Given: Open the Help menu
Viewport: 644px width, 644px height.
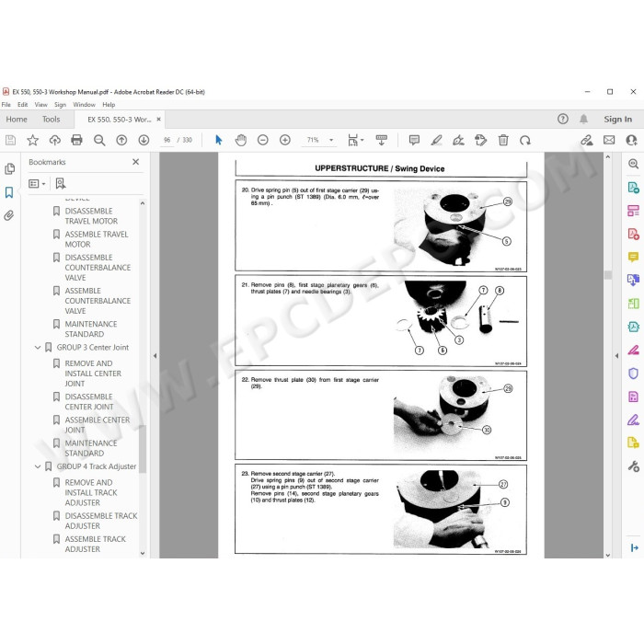Looking at the screenshot, I should point(109,105).
